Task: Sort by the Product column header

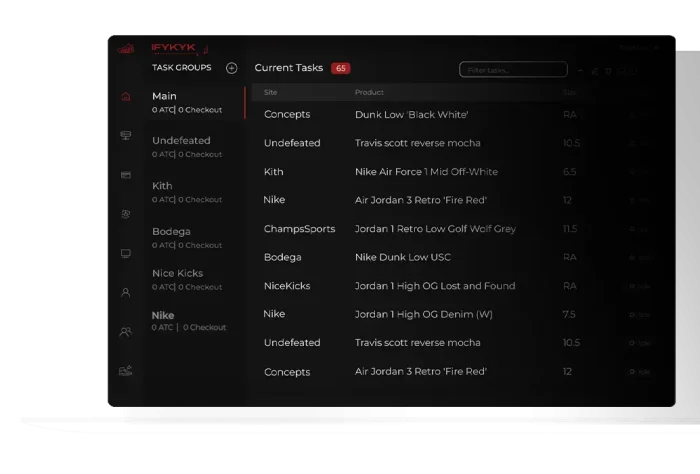Action: click(369, 93)
